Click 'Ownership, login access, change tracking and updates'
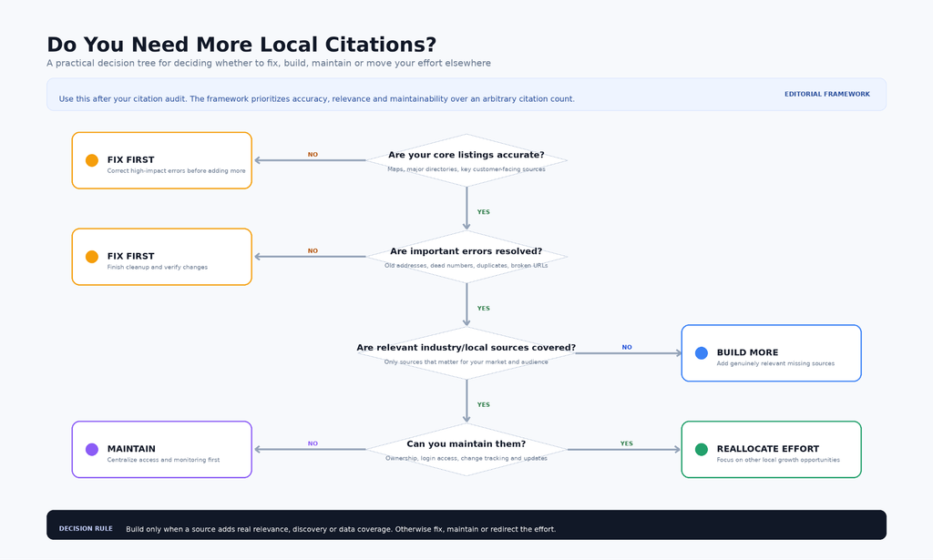Viewport: 933px width, 560px height. (x=466, y=458)
